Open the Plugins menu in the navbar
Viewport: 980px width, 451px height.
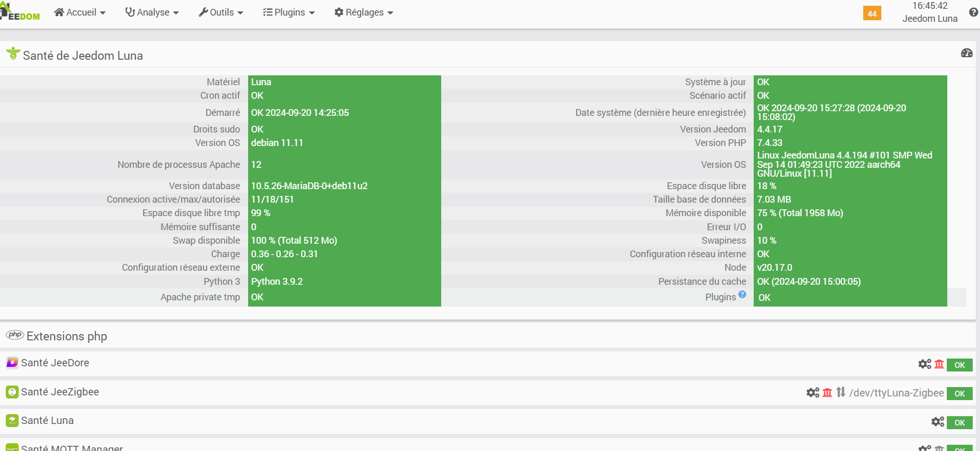(x=289, y=12)
